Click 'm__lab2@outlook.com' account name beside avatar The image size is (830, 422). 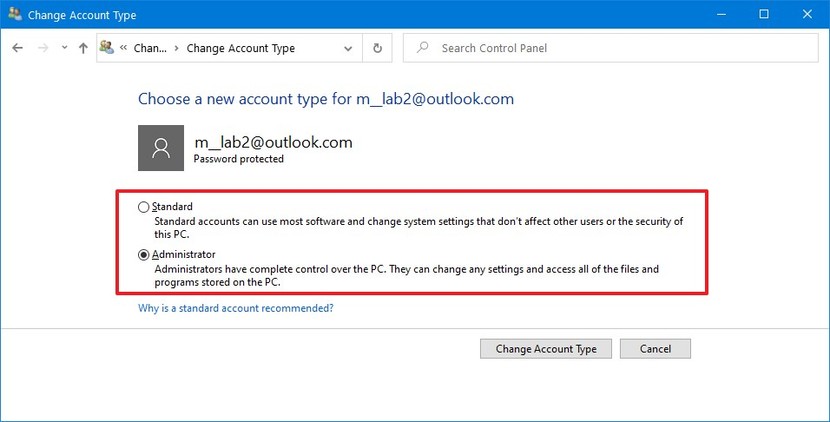273,142
